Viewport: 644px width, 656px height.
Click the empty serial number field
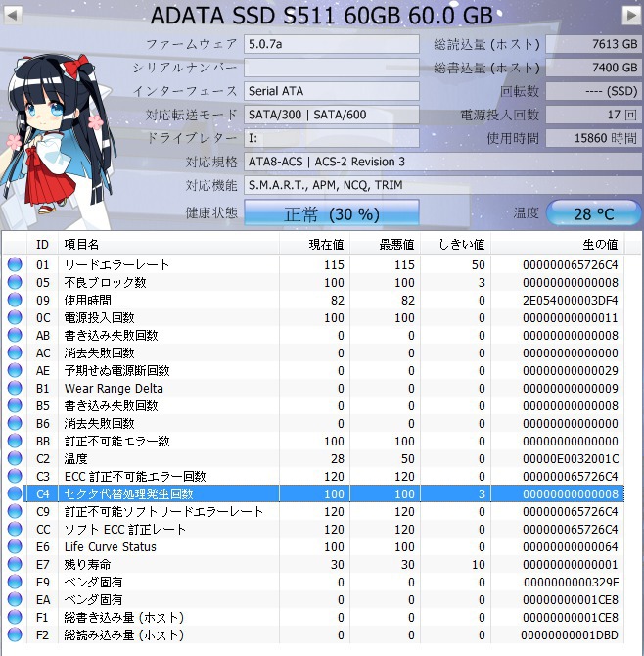332,68
